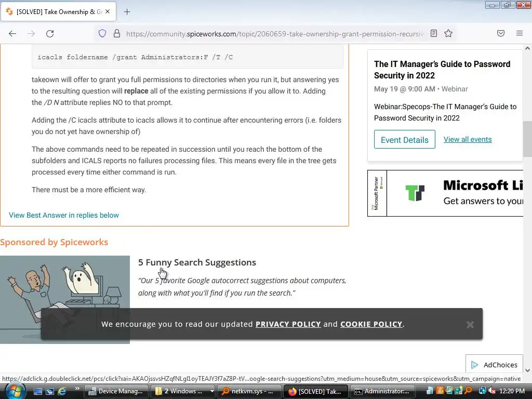
Task: Open View Best Answer in replies below
Action: (64, 215)
